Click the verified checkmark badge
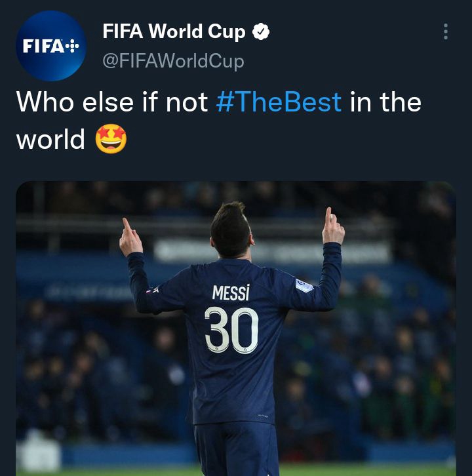472x476 pixels. click(x=261, y=31)
